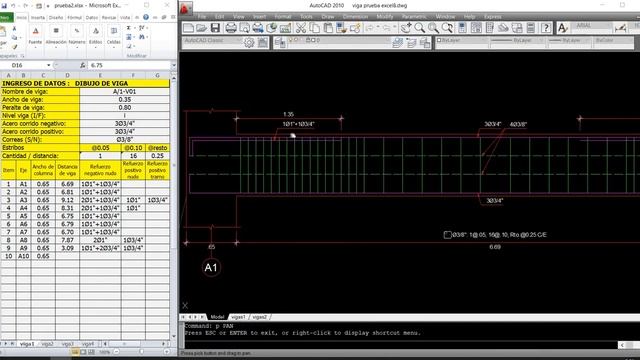
Task: Switch to the vigas2 layout tab
Action: pos(260,317)
